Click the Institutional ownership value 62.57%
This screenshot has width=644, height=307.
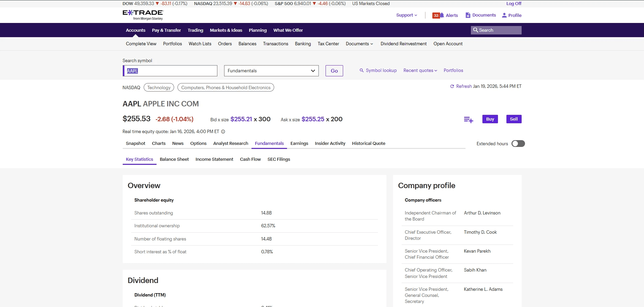pyautogui.click(x=268, y=226)
